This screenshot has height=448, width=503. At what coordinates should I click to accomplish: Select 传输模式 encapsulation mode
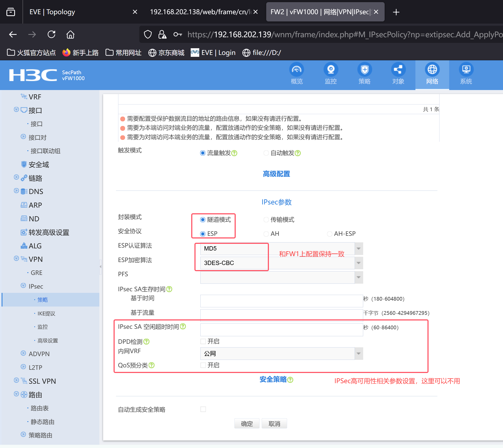pyautogui.click(x=266, y=220)
